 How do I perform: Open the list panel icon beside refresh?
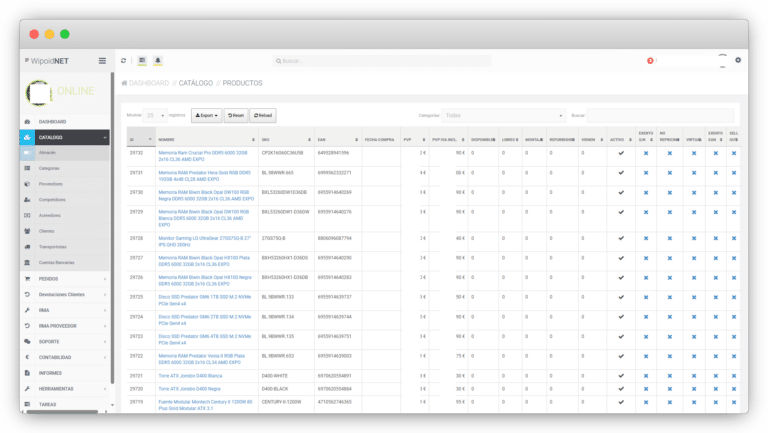(142, 61)
